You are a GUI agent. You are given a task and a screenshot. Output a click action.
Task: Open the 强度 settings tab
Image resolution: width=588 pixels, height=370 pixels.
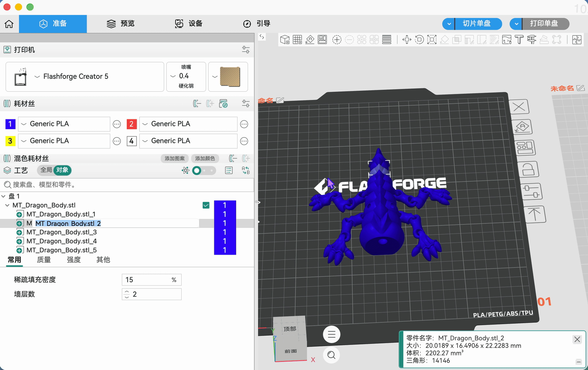click(73, 260)
